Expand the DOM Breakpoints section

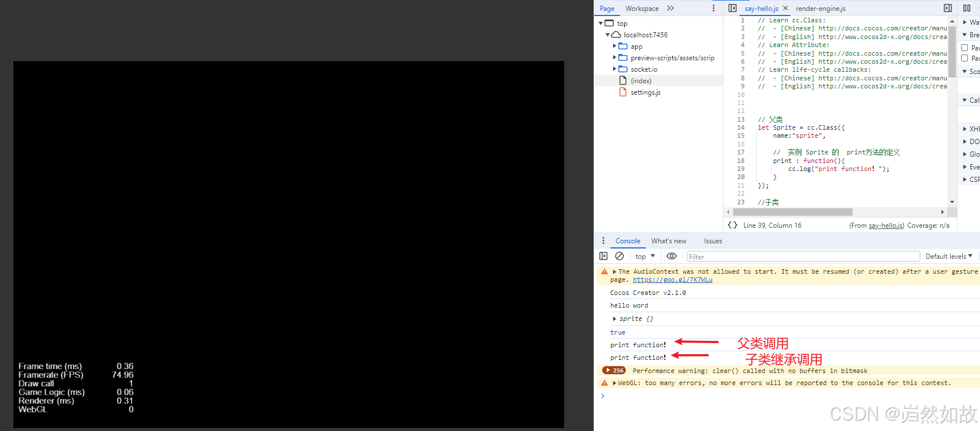click(964, 141)
